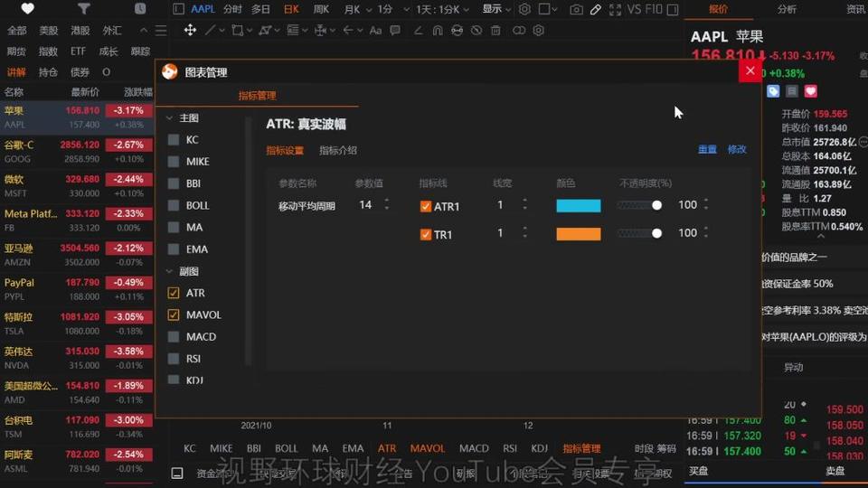Enable the EMA indicator checkbox

coord(174,249)
